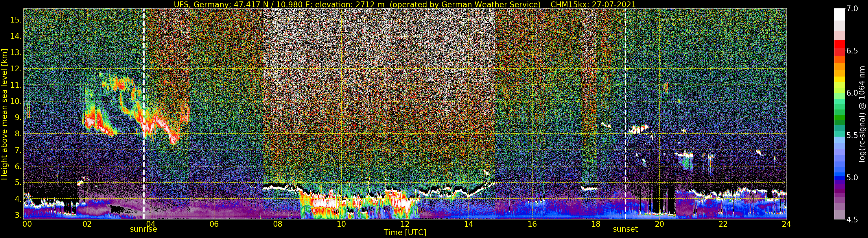Image resolution: width=868 pixels, height=238 pixels.
Task: Click the "sunset" label below the axis
Action: point(625,229)
